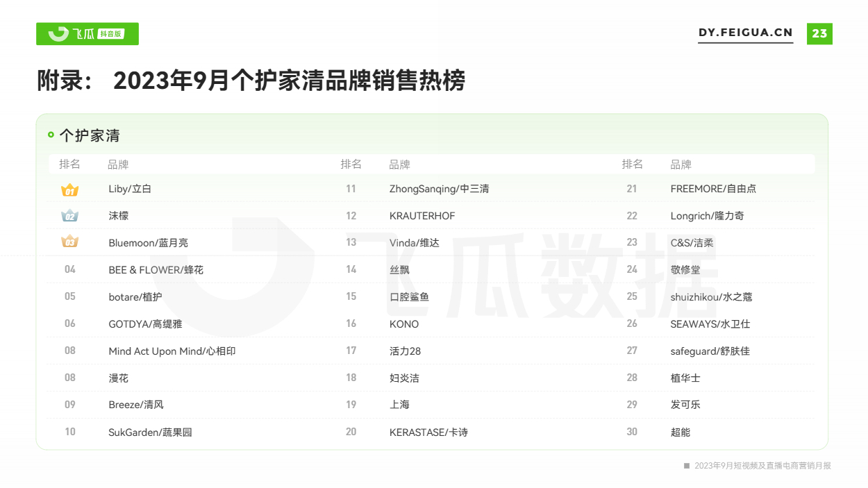
Task: Click the KRAUTERHOF brand entry
Action: [422, 216]
